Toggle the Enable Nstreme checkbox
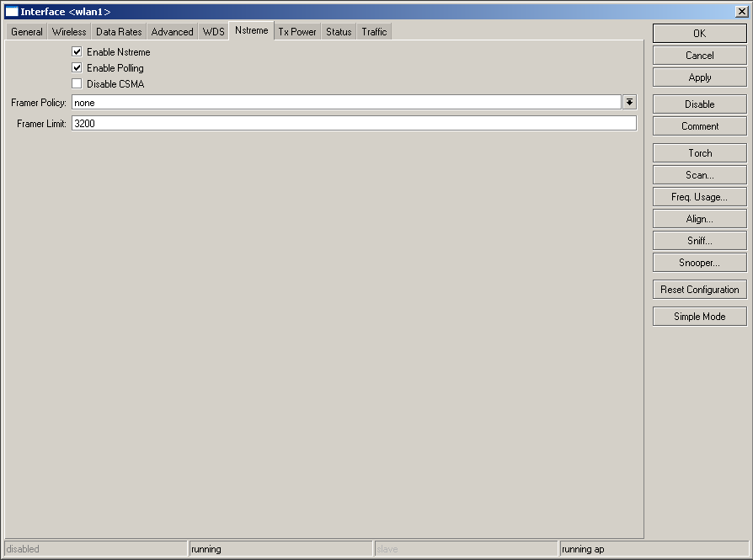This screenshot has width=753, height=560. click(77, 52)
